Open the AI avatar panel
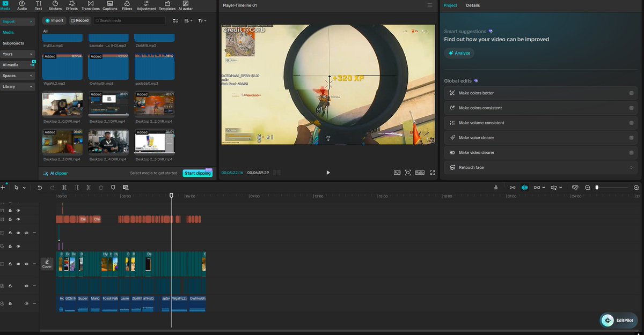Screen dimensions: 644x335 click(185, 5)
